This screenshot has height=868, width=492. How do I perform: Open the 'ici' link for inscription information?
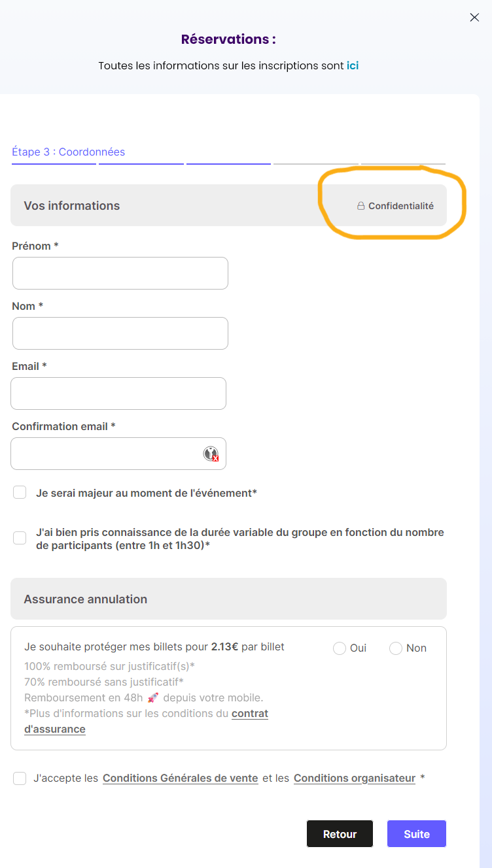pos(353,65)
